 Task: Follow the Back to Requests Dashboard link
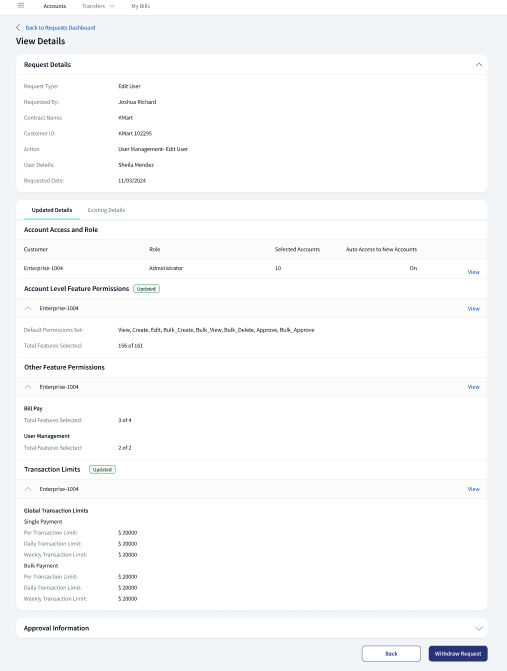(x=60, y=27)
